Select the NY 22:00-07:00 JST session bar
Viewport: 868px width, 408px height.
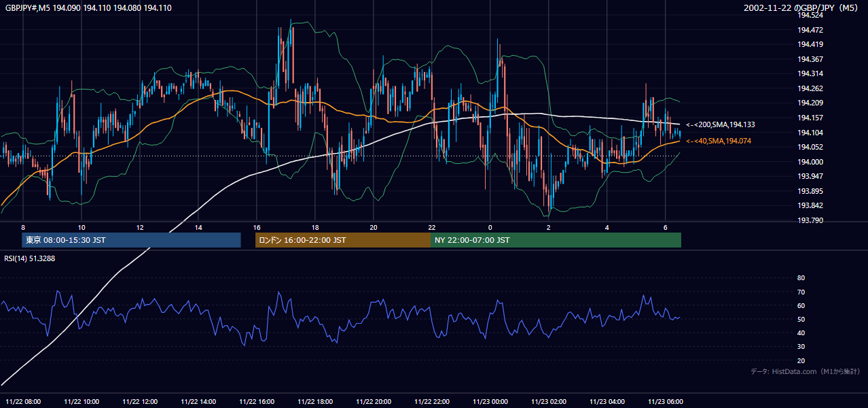pos(556,240)
